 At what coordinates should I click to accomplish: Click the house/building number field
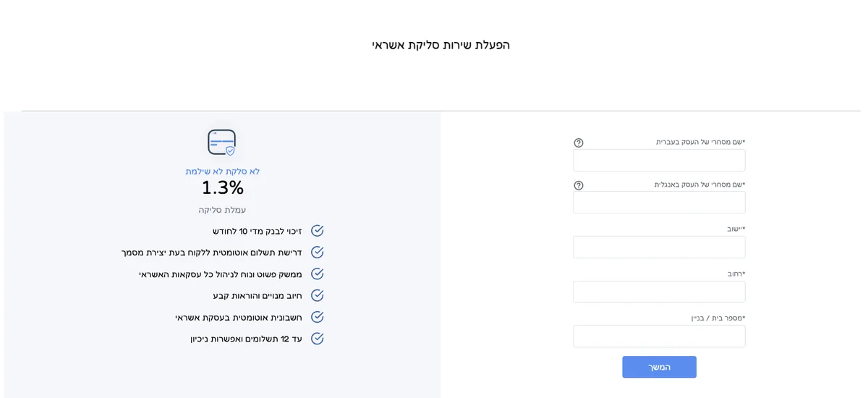click(x=659, y=336)
